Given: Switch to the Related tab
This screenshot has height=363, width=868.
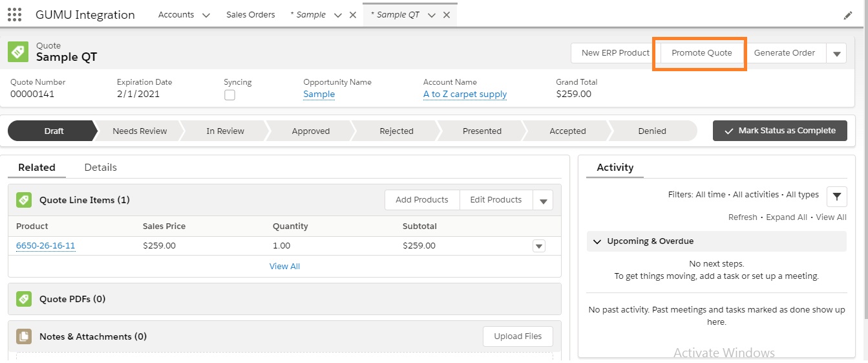Looking at the screenshot, I should pyautogui.click(x=37, y=167).
